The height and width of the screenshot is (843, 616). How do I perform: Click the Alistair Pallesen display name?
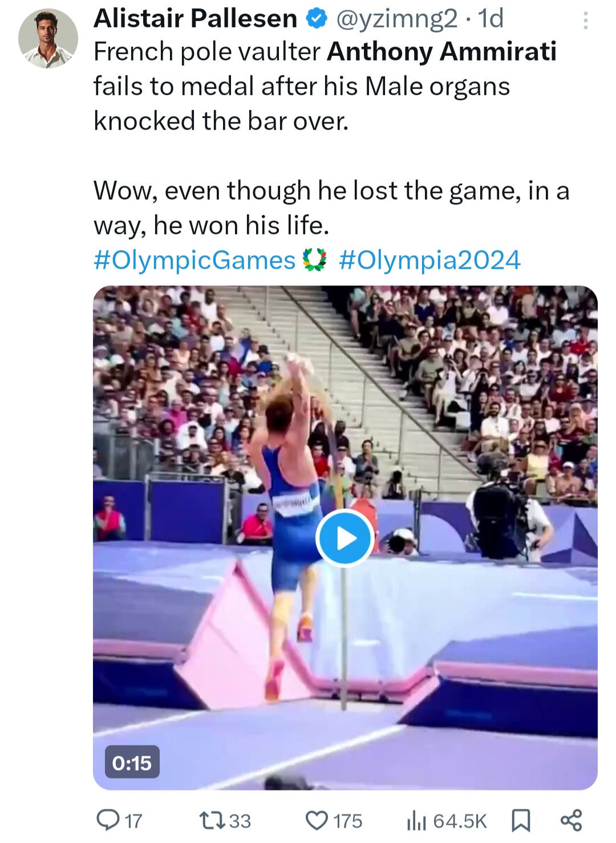coord(195,19)
